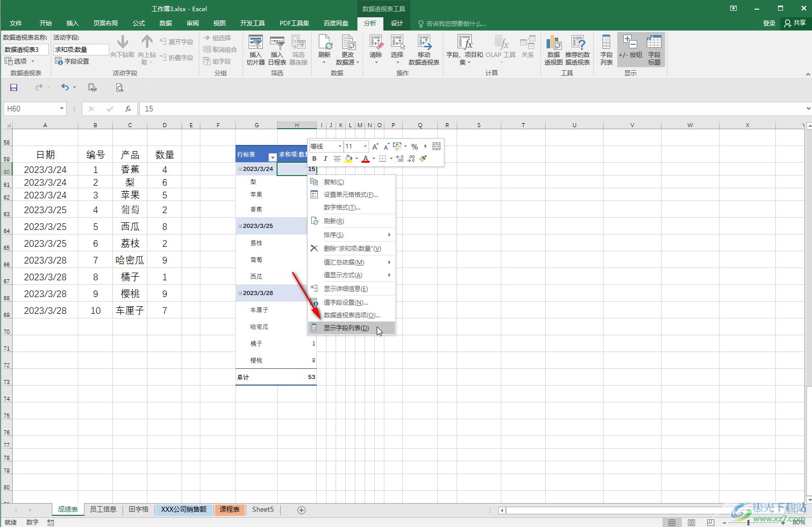Click the 字段设置 button
The height and width of the screenshot is (527, 812).
click(x=72, y=62)
